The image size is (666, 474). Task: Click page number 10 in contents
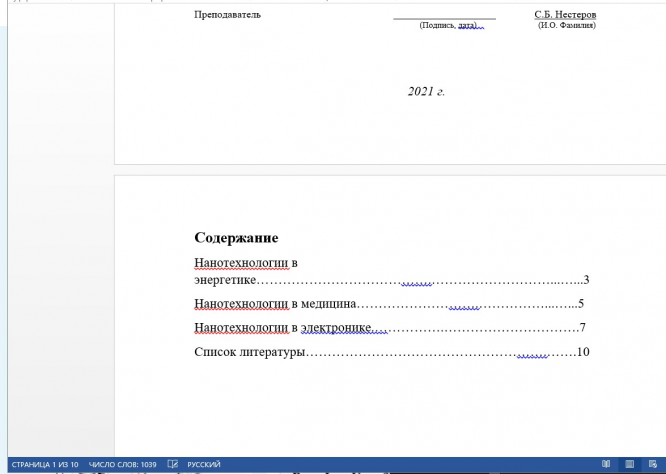click(583, 352)
